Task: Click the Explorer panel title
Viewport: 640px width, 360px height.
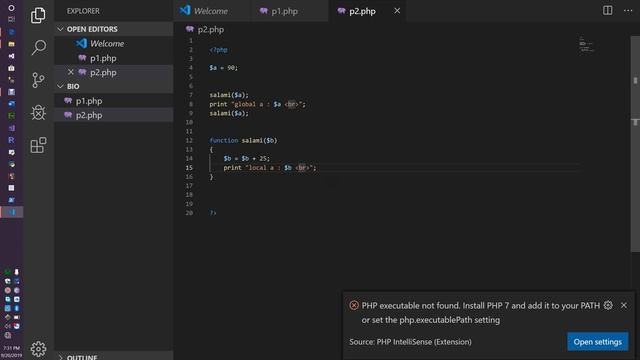Action: [x=83, y=11]
